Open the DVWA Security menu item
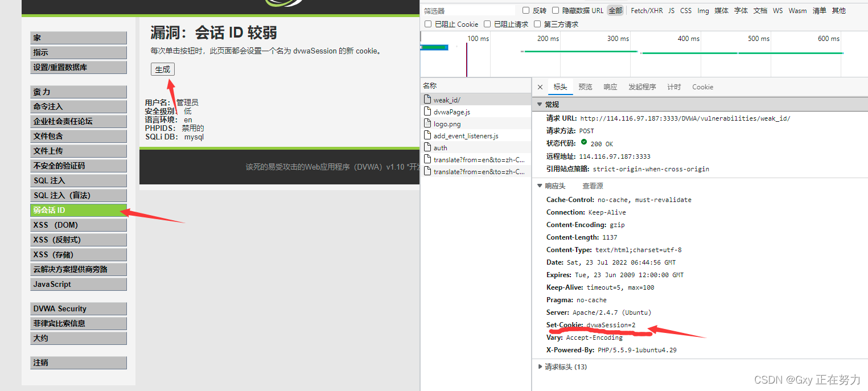 79,308
